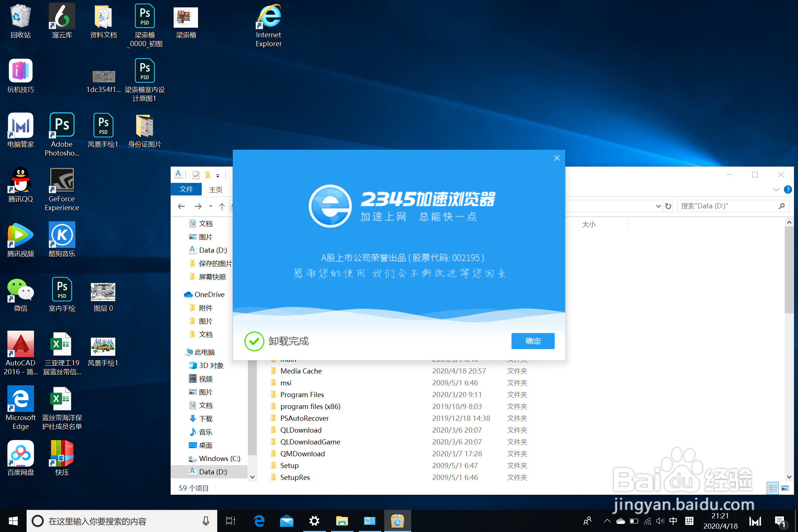Open the 三亚理工19届蓝丝带 Excel file
798x532 pixels.
coord(62,354)
